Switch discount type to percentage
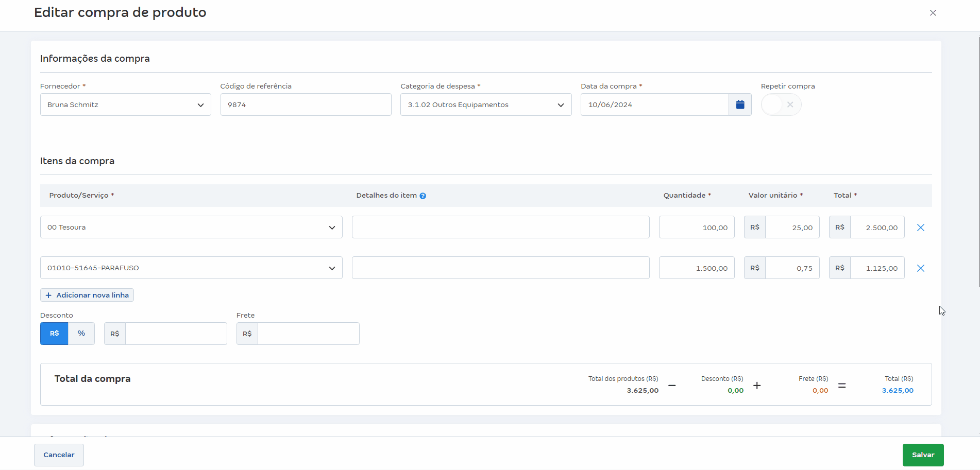This screenshot has height=470, width=980. coord(81,334)
